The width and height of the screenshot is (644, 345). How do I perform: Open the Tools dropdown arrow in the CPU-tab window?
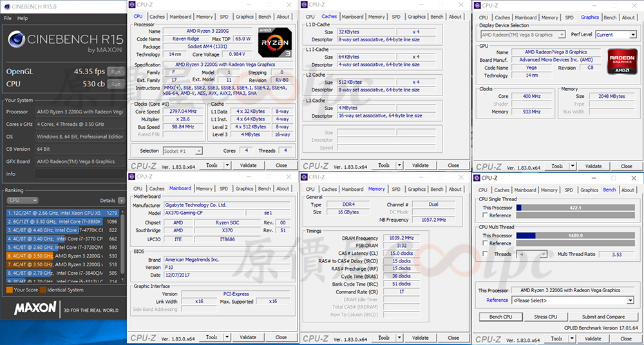(227, 165)
